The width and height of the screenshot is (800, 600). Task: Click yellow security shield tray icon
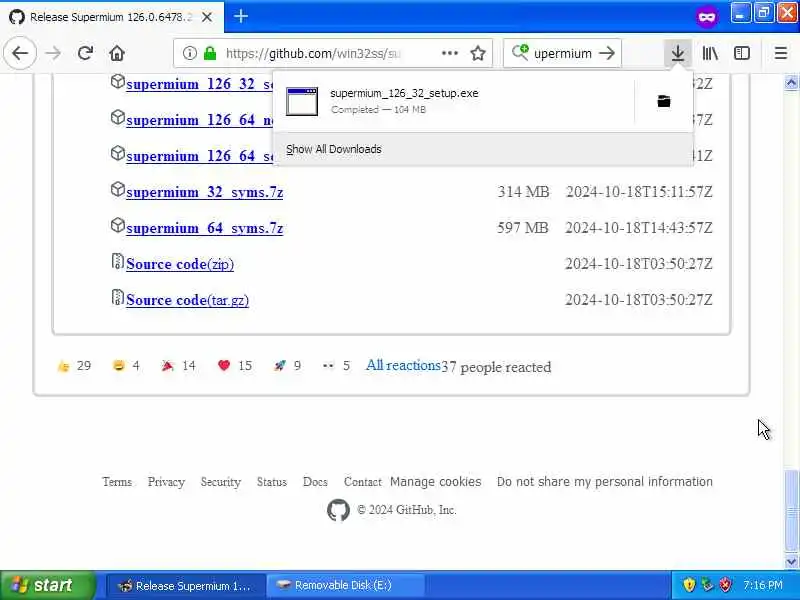pos(689,585)
